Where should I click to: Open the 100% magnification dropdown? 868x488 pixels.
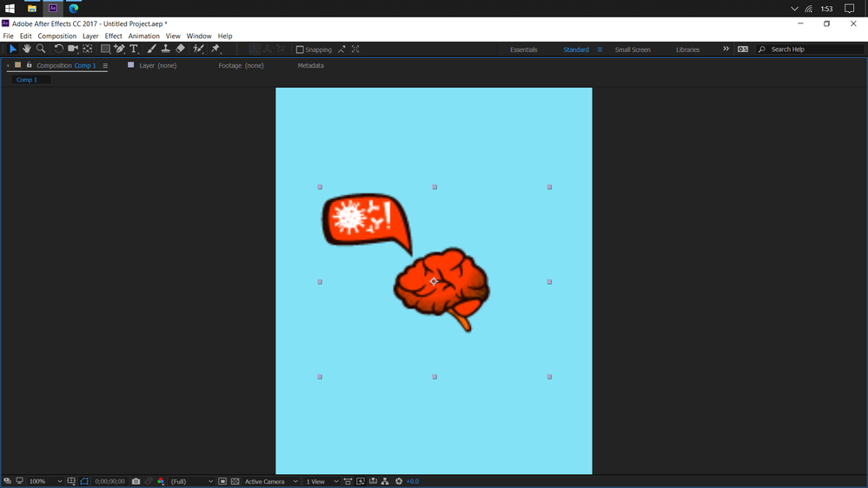45,481
